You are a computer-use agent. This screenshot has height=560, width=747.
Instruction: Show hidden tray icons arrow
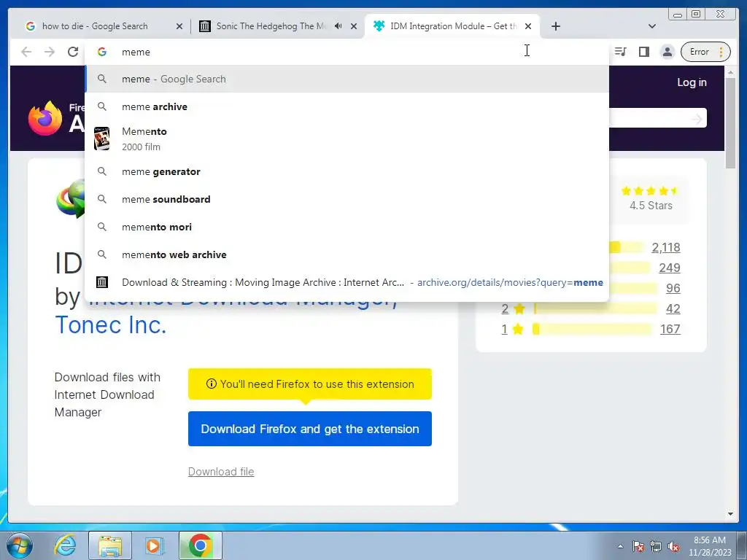[620, 546]
